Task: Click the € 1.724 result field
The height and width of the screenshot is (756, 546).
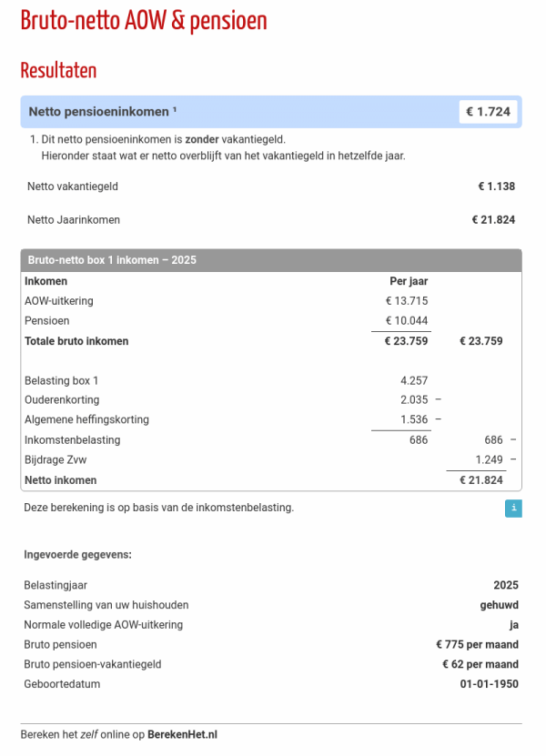Action: (488, 111)
